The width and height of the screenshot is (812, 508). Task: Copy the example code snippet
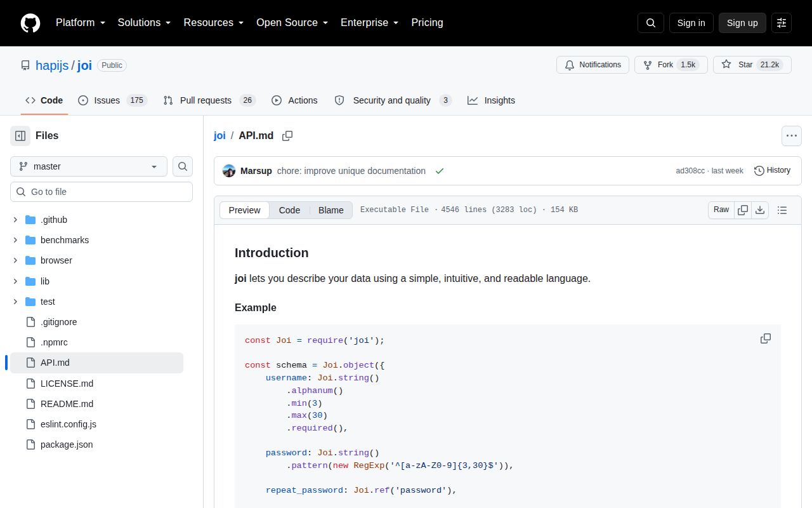tap(766, 338)
